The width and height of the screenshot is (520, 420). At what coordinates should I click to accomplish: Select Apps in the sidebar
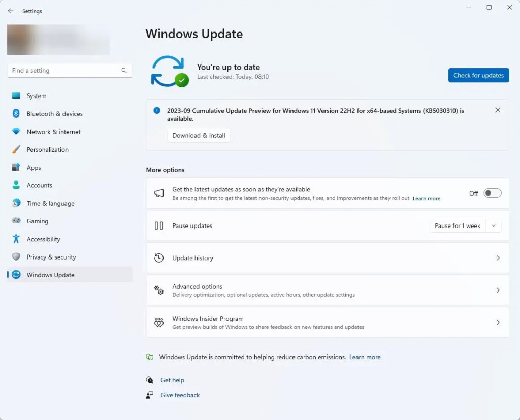click(x=70, y=168)
